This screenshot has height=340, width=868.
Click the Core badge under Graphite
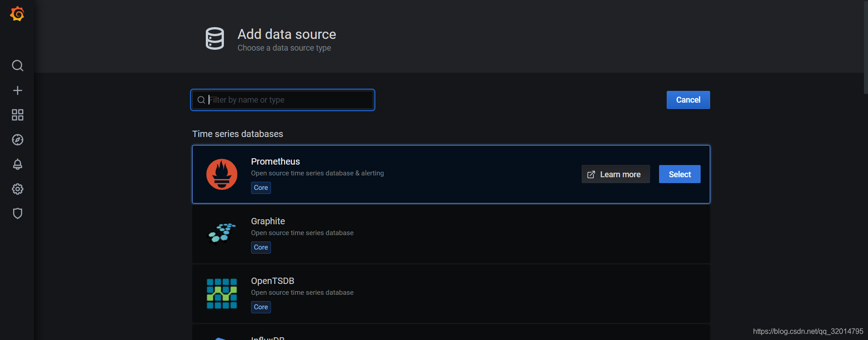pyautogui.click(x=261, y=247)
